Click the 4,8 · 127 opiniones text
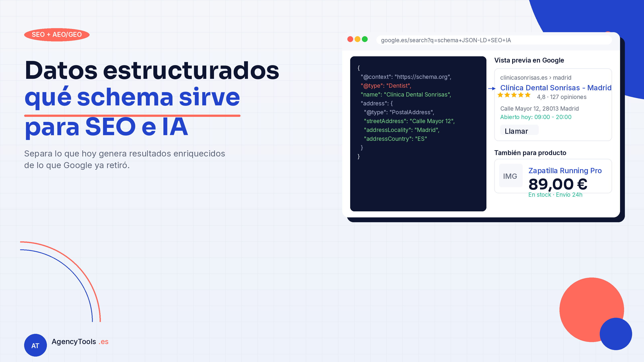Image resolution: width=644 pixels, height=362 pixels. pos(561,97)
